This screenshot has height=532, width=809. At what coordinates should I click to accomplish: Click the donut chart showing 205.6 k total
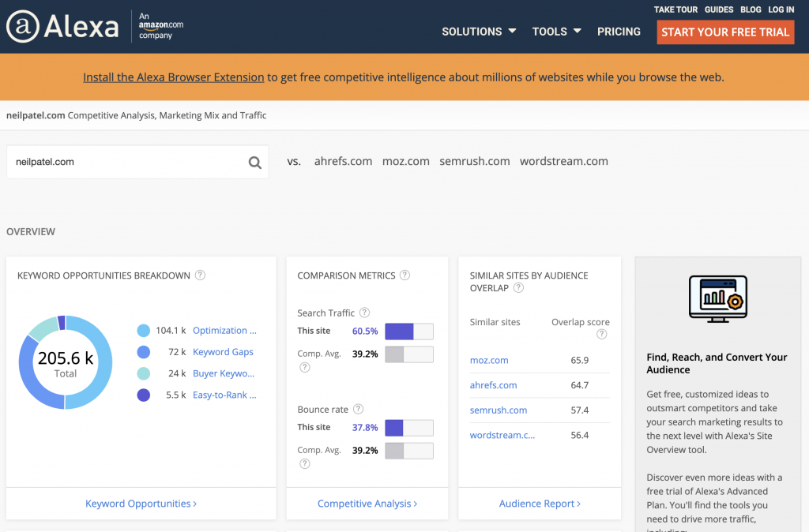66,362
